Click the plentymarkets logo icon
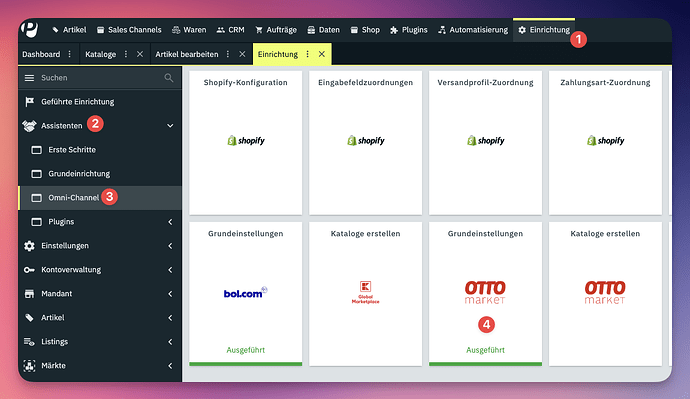The image size is (690, 399). pos(29,29)
